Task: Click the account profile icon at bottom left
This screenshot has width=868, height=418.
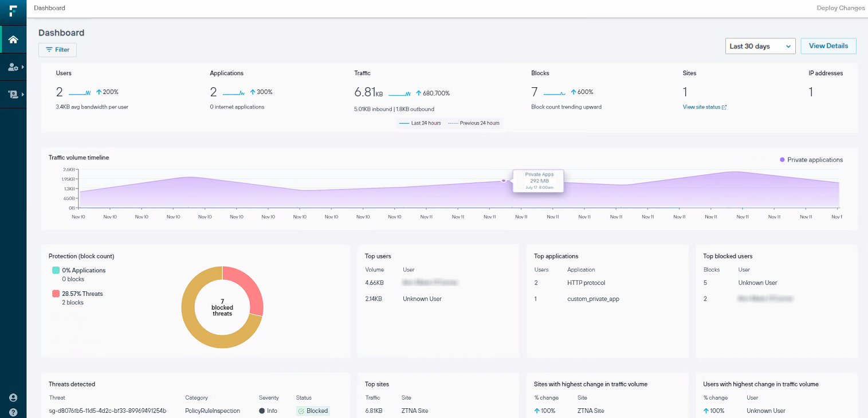Action: point(13,397)
